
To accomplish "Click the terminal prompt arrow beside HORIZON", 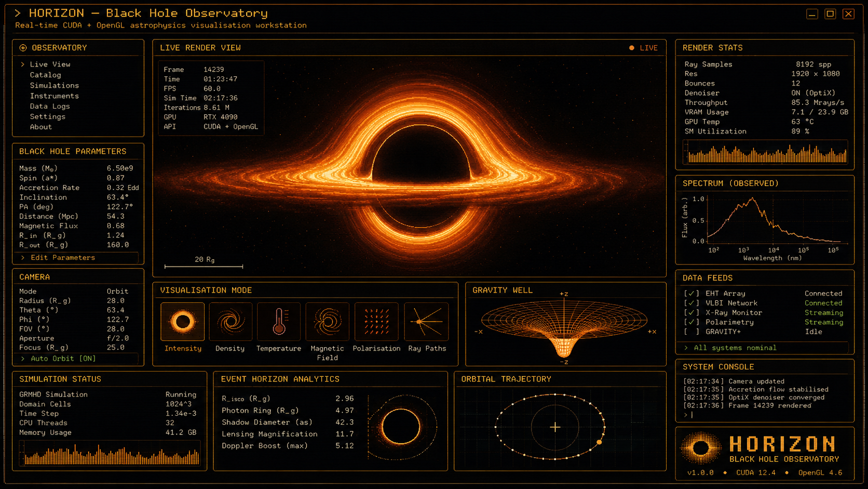I will (18, 13).
